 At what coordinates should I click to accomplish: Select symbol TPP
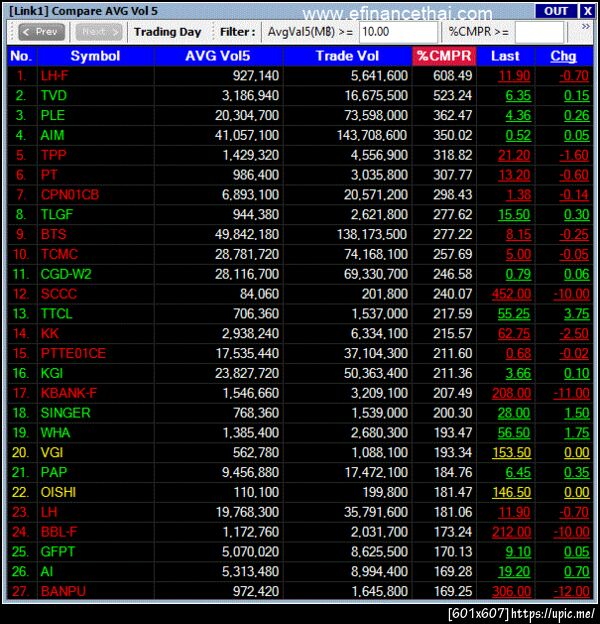coord(53,155)
